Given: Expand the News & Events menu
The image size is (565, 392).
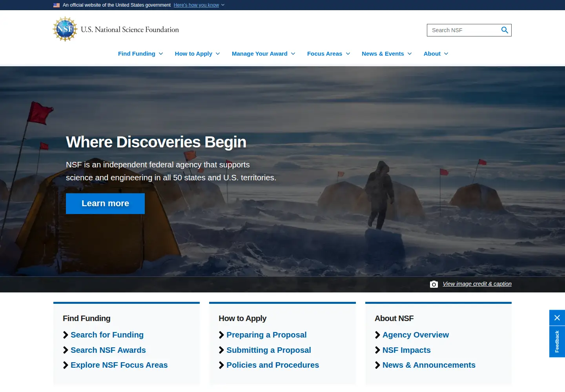Looking at the screenshot, I should pos(387,54).
